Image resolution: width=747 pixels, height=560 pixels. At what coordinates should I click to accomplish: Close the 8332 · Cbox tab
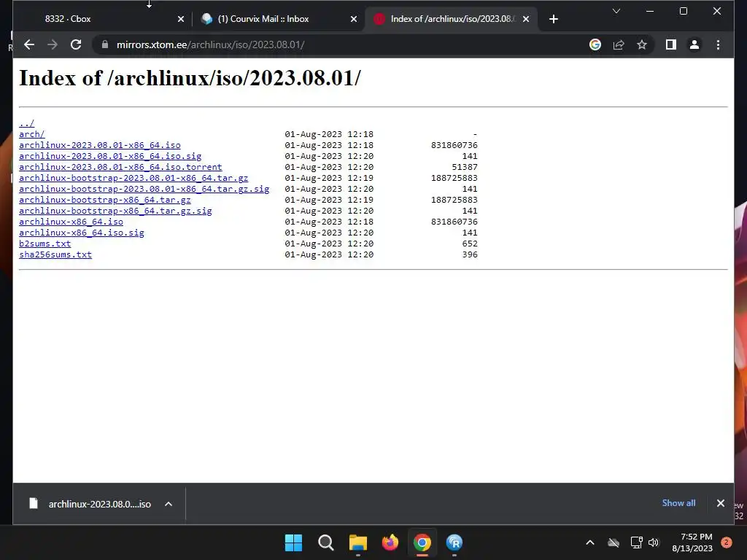(181, 19)
